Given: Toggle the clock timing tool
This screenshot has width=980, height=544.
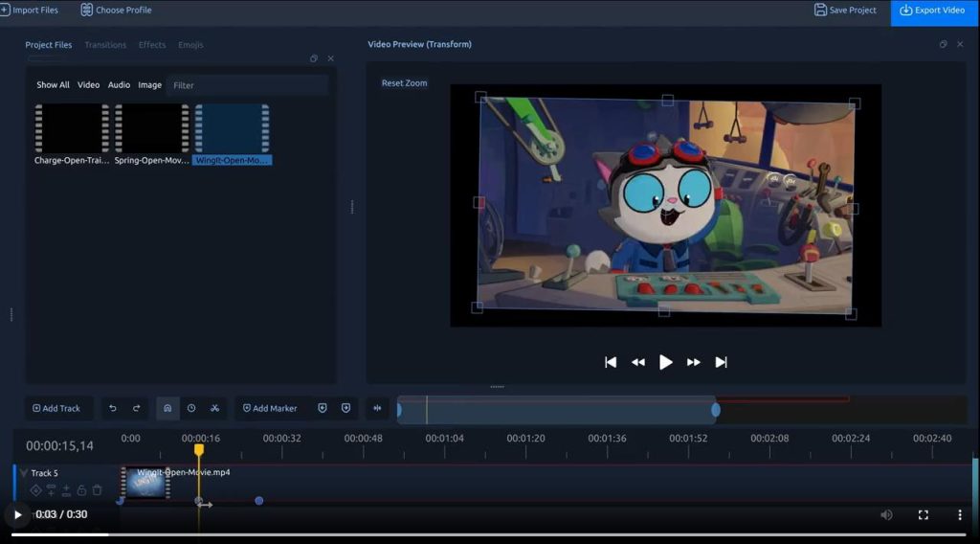Looking at the screenshot, I should point(191,408).
